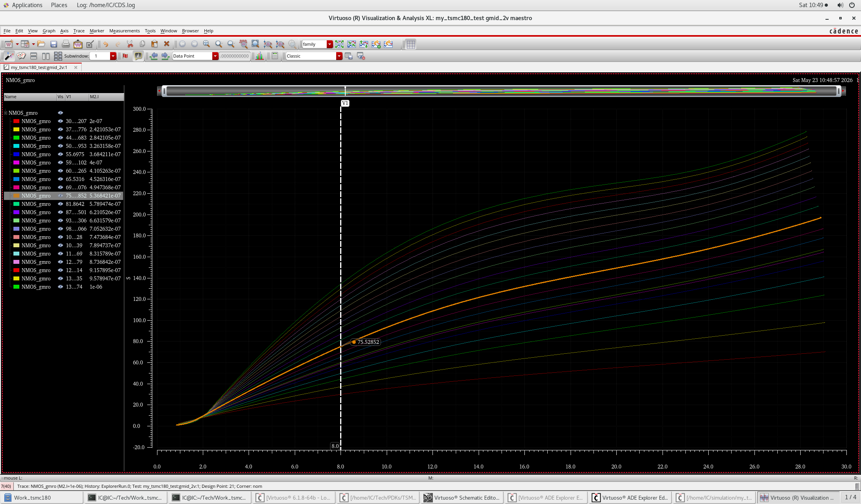The width and height of the screenshot is (861, 504).
Task: Open the folder (Open file) icon
Action: point(41,44)
